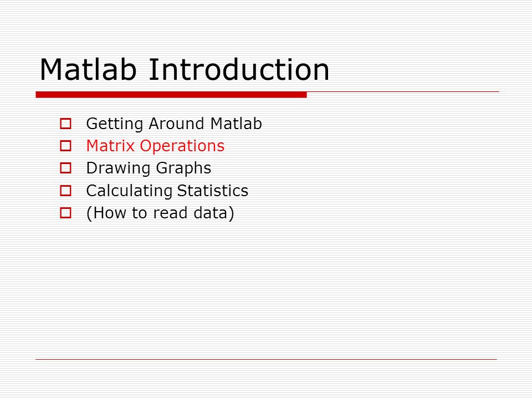Click the word Matlab in the title

pos(88,70)
